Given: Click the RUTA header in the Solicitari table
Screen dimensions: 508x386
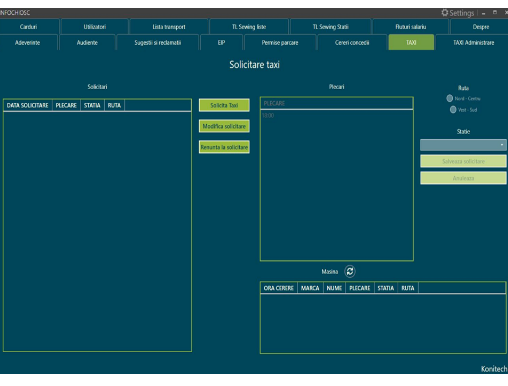Looking at the screenshot, I should 114,105.
